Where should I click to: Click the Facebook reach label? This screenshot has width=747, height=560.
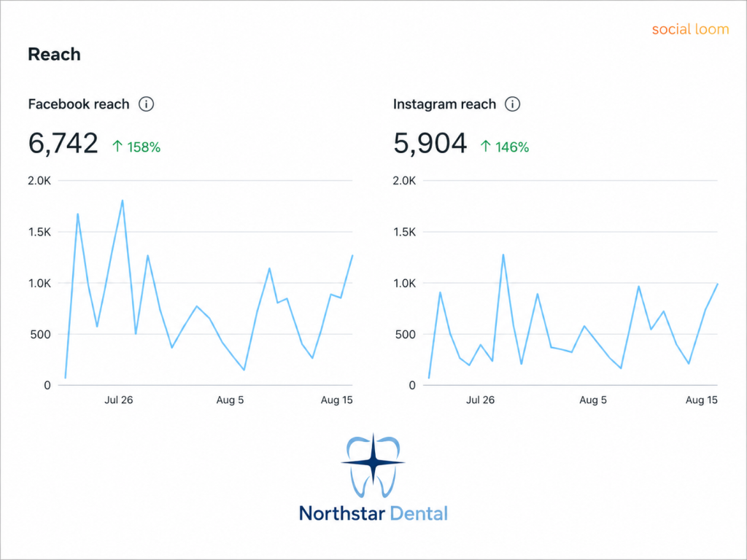[x=79, y=104]
